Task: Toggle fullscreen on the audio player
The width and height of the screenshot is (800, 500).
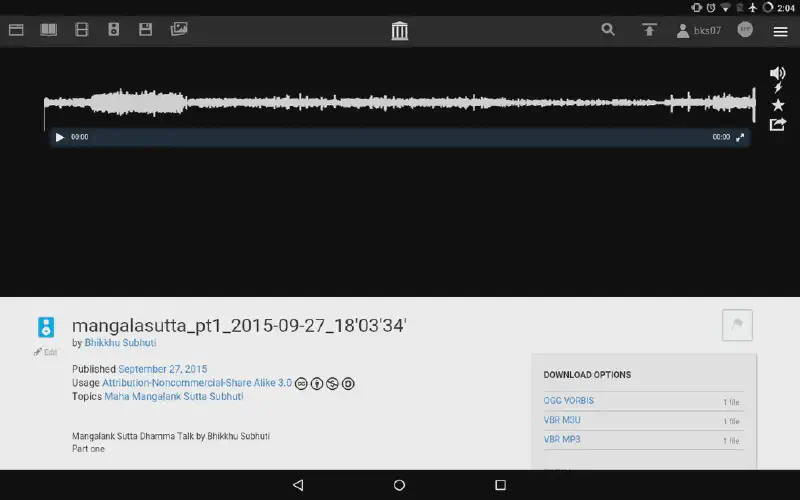Action: click(x=740, y=137)
